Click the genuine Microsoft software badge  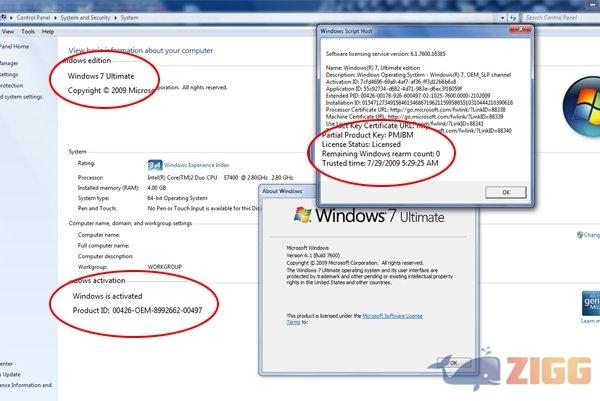coord(591,303)
